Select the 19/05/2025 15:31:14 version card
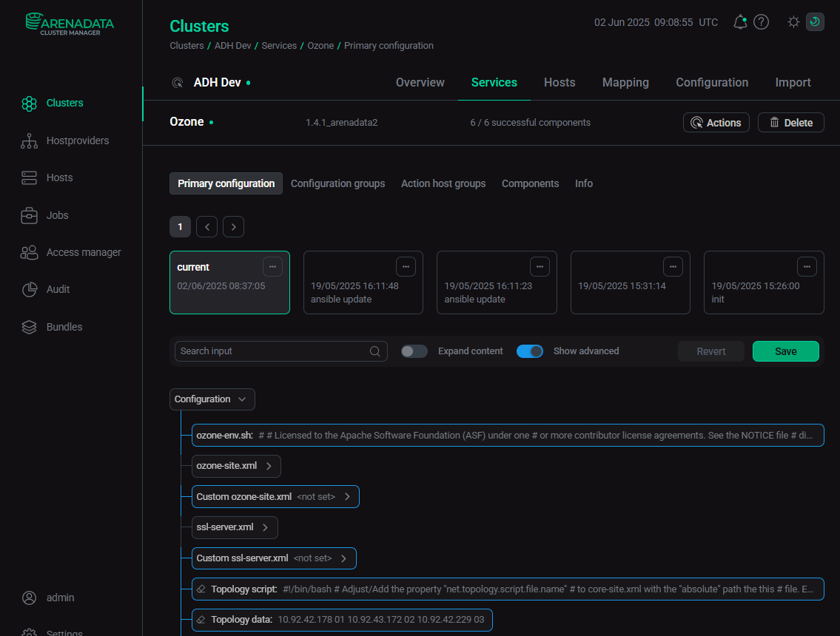The image size is (840, 636). [630, 283]
